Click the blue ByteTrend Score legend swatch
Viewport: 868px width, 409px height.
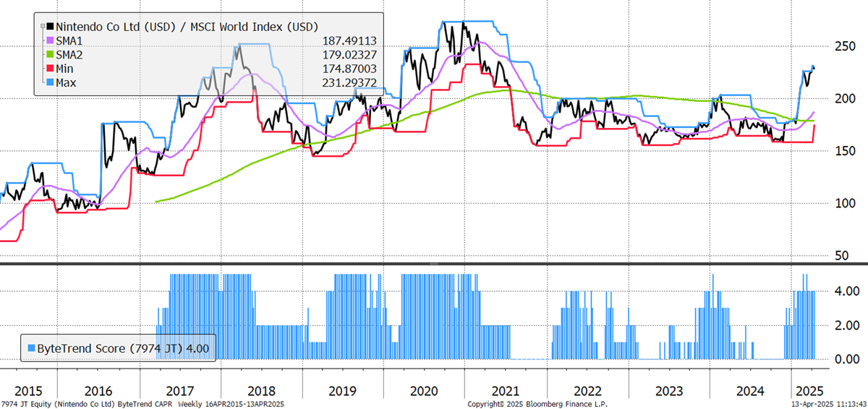tap(31, 348)
